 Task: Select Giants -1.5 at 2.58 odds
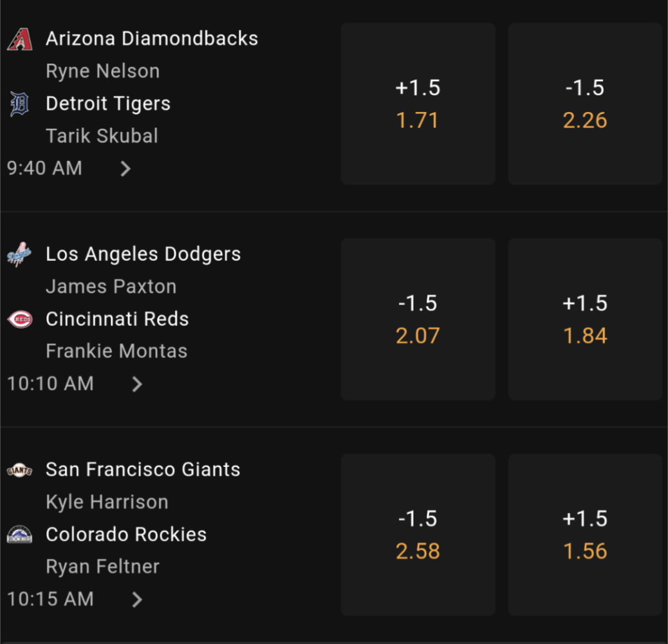[418, 535]
